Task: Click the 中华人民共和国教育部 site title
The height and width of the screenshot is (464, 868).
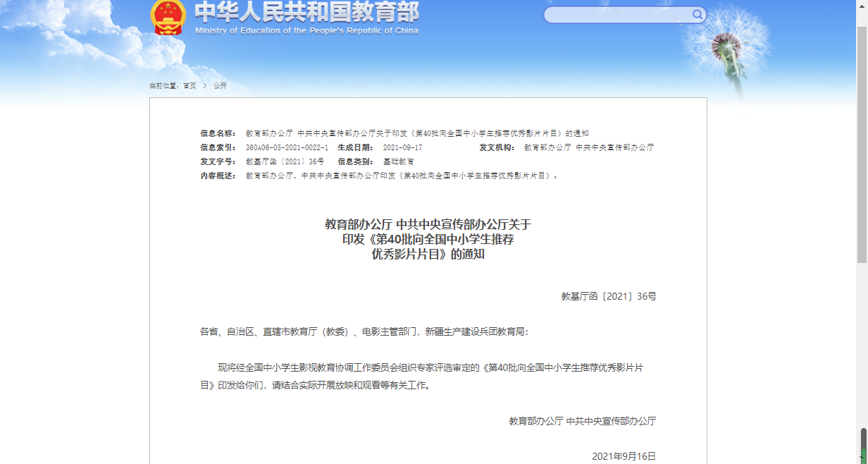Action: point(306,12)
